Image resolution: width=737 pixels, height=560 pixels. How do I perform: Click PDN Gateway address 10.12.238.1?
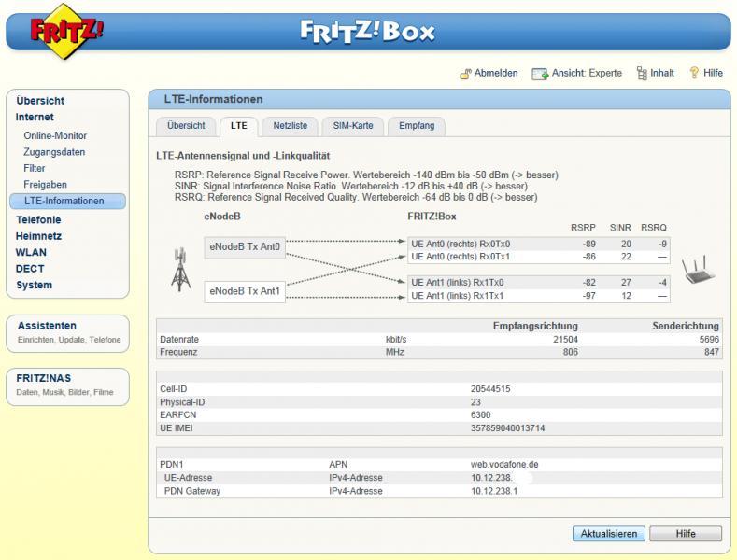pos(494,491)
